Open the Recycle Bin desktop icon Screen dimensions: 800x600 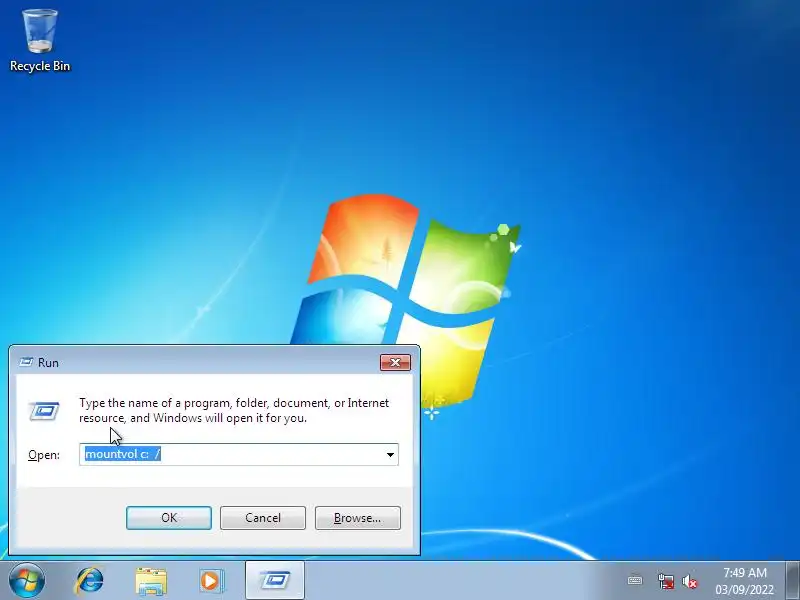pos(40,41)
